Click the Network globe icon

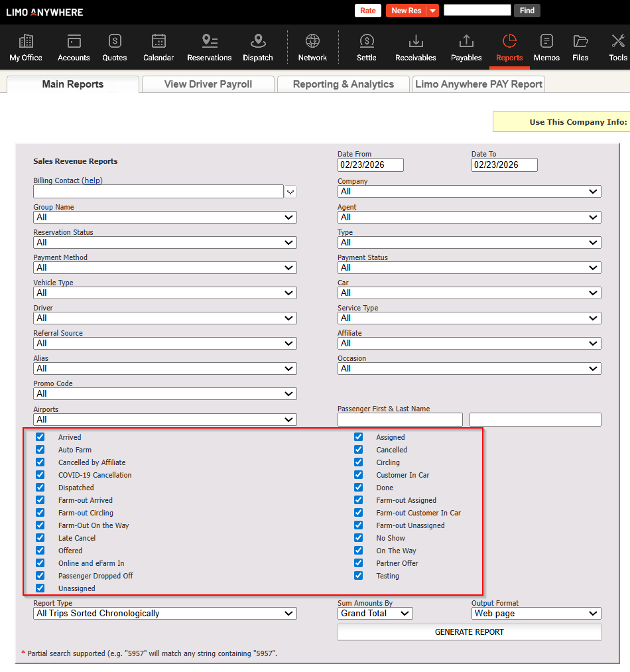312,47
